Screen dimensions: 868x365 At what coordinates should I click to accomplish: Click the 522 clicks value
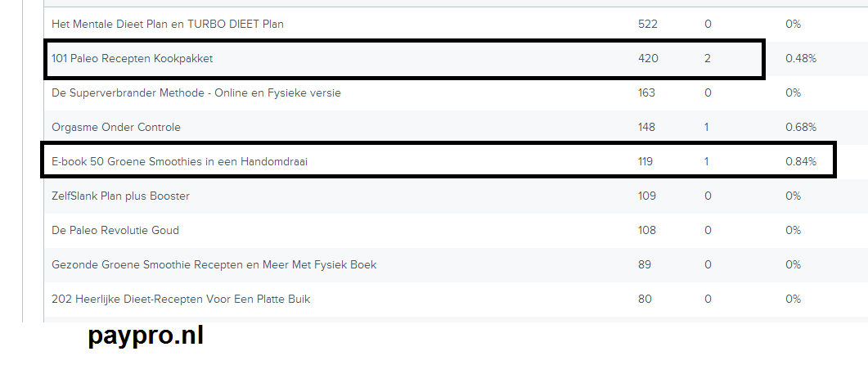(x=648, y=25)
